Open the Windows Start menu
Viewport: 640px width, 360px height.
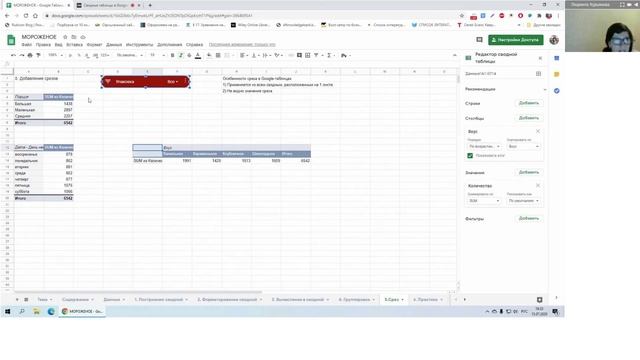pyautogui.click(x=7, y=311)
